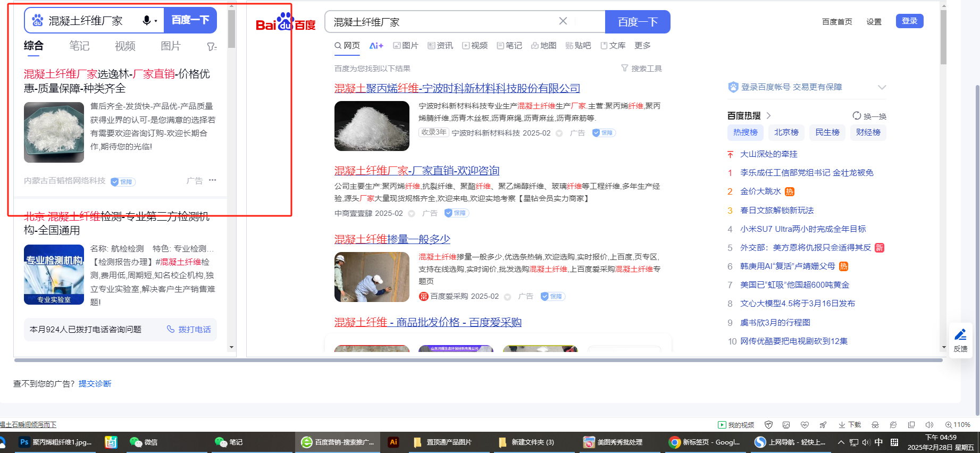The image size is (980, 453).
Task: Open the voice search dropdown arrow
Action: (x=156, y=21)
